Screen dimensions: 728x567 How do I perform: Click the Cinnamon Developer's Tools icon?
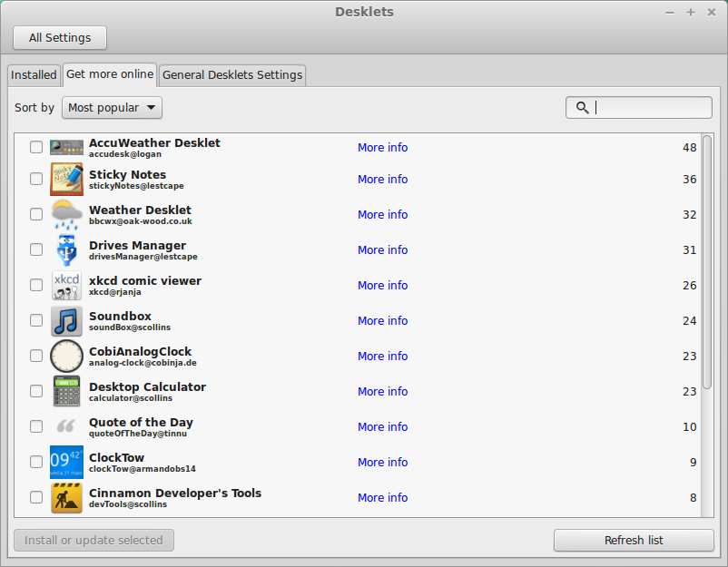click(x=66, y=497)
